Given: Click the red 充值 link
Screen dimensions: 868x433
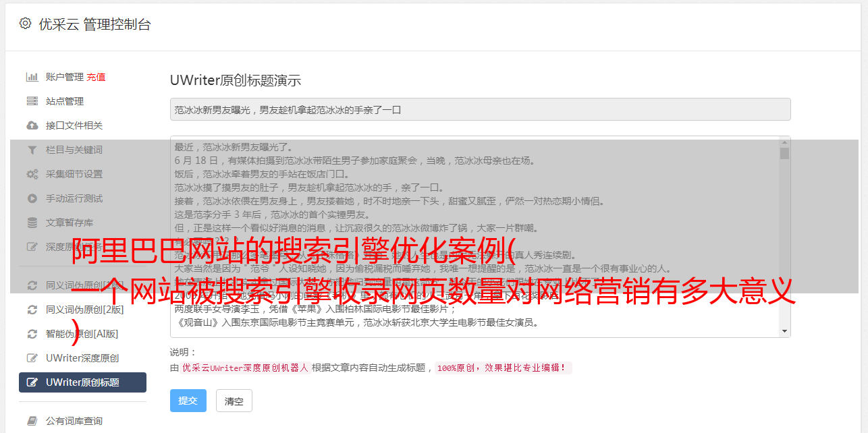Looking at the screenshot, I should [x=96, y=77].
